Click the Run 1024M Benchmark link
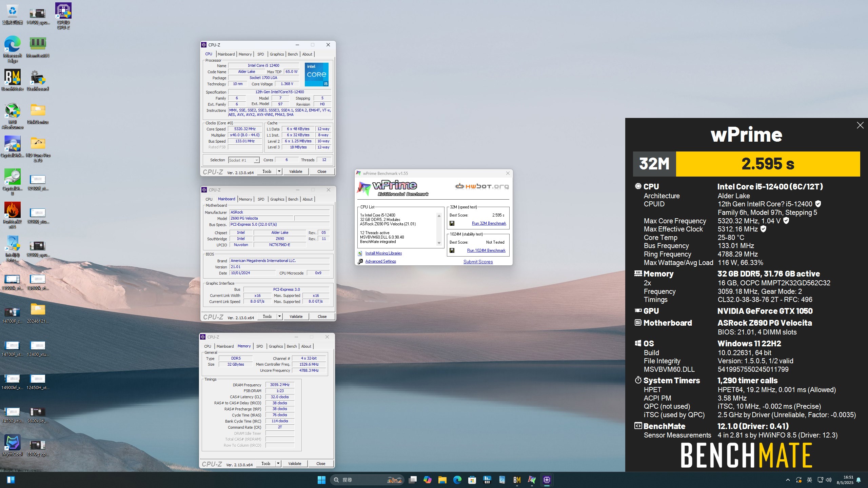 pyautogui.click(x=486, y=250)
